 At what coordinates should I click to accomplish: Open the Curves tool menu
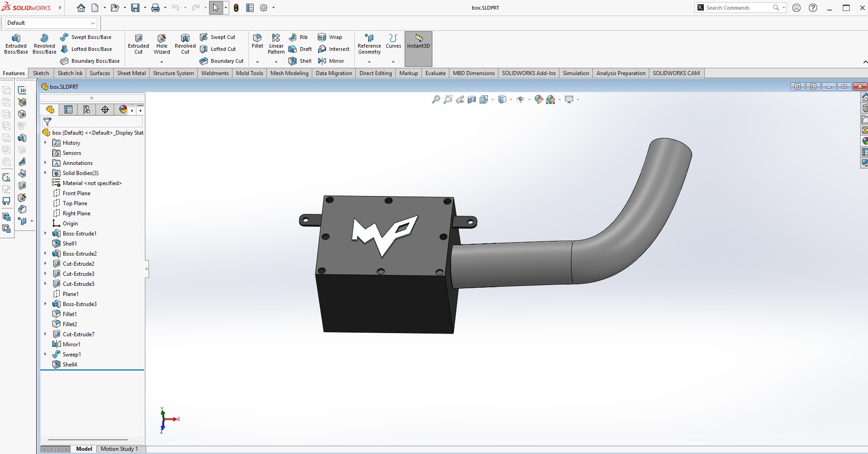[393, 41]
